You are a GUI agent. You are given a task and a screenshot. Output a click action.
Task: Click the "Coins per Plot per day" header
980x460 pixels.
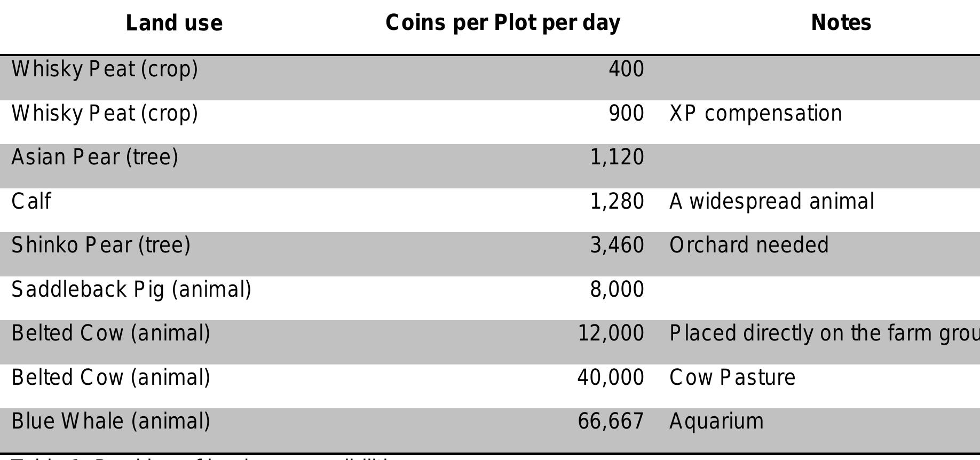[503, 23]
